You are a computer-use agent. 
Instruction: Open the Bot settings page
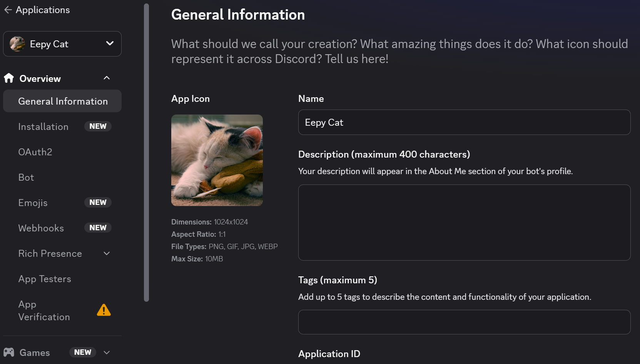[x=26, y=177]
